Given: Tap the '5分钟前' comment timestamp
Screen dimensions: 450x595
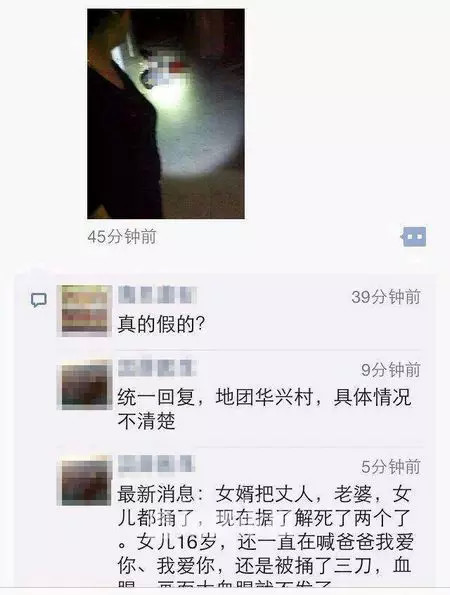Looking at the screenshot, I should (391, 466).
